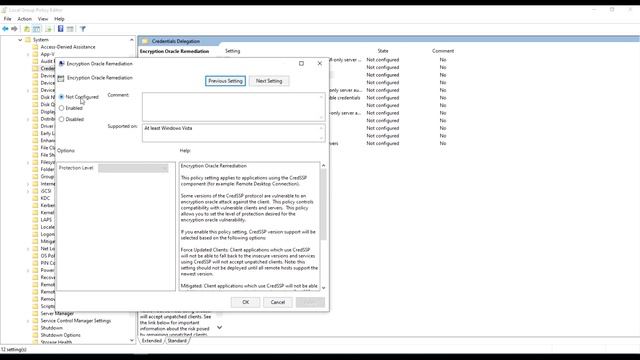Image resolution: width=640 pixels, height=360 pixels.
Task: Click the console tree scroll up arrow
Action: pyautogui.click(x=131, y=40)
